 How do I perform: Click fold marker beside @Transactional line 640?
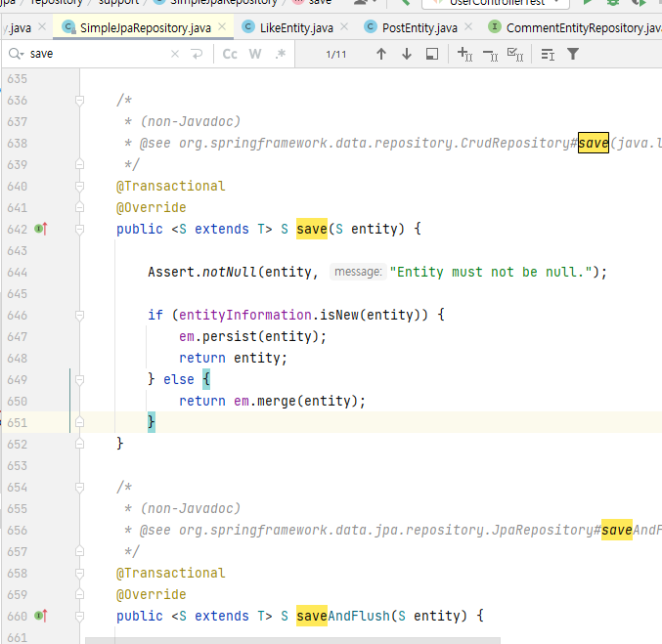pos(79,186)
